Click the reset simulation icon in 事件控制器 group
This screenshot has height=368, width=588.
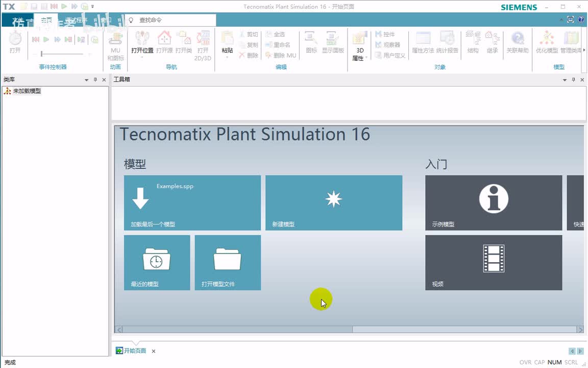click(x=36, y=39)
